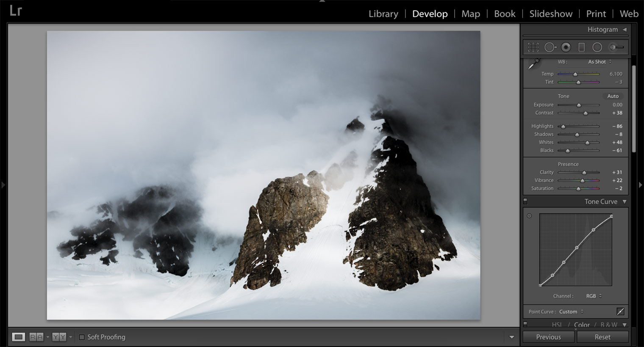Screen dimensions: 644x347
Task: Open the Point Curve Custom dropdown
Action: (x=569, y=312)
